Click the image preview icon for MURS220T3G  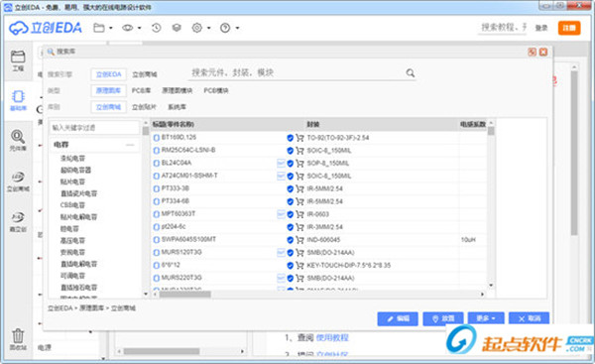pyautogui.click(x=281, y=279)
